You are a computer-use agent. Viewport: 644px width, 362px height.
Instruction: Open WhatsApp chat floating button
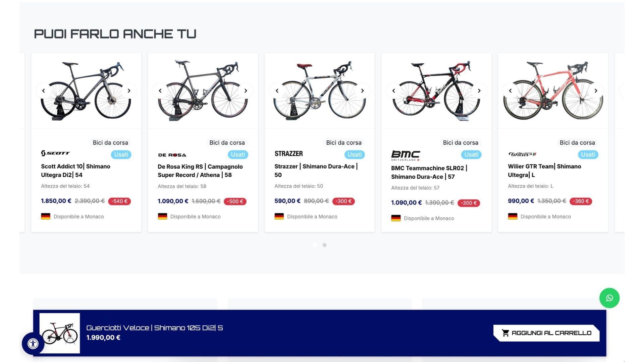click(x=609, y=298)
